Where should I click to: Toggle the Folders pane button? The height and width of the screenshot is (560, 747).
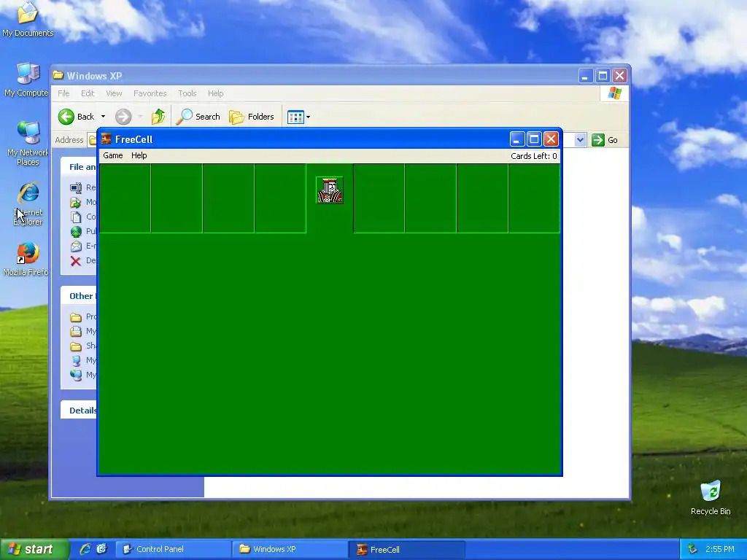252,117
